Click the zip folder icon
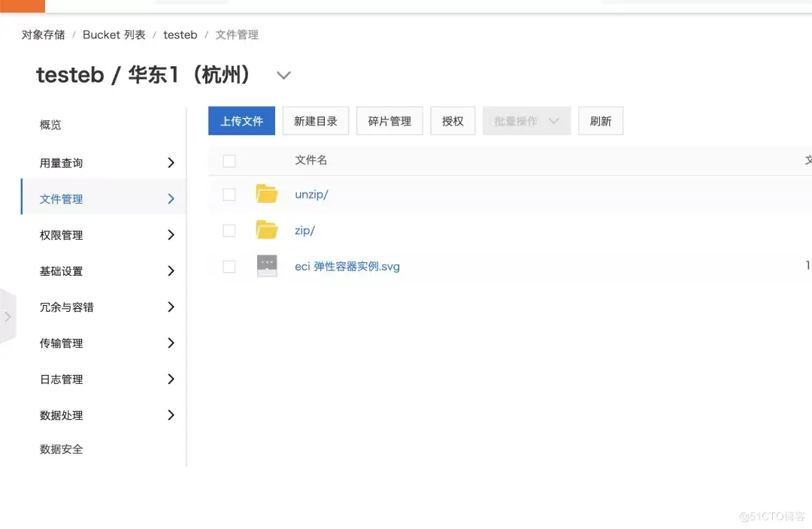 click(267, 229)
